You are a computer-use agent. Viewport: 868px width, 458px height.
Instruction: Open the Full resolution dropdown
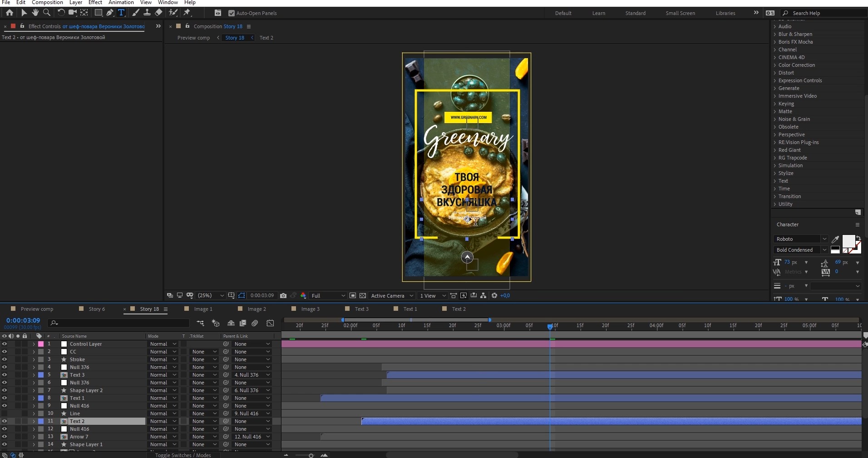tap(328, 296)
